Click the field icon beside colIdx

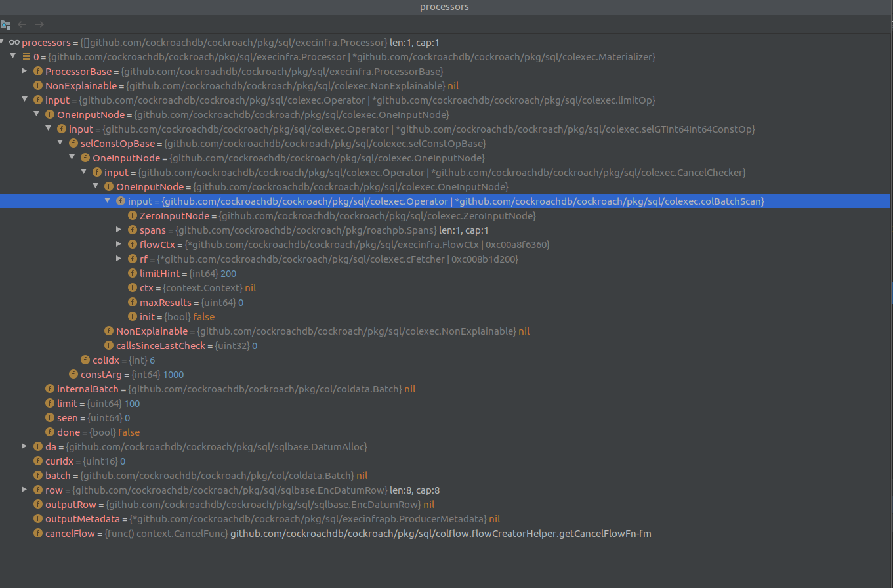point(85,360)
